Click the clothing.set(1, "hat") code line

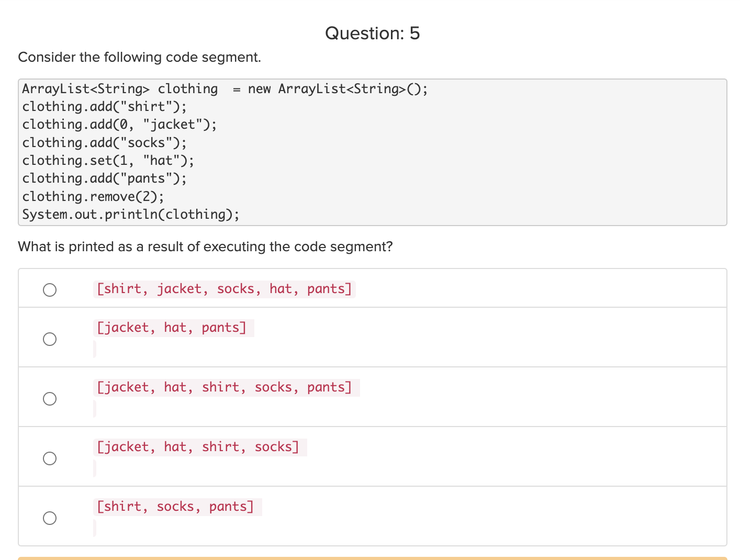point(107,160)
